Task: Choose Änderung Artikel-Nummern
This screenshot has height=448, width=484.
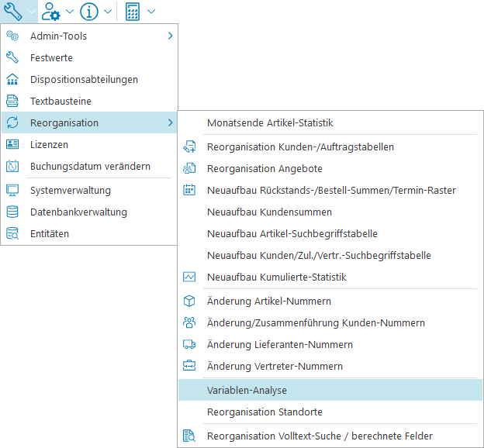Action: point(269,301)
